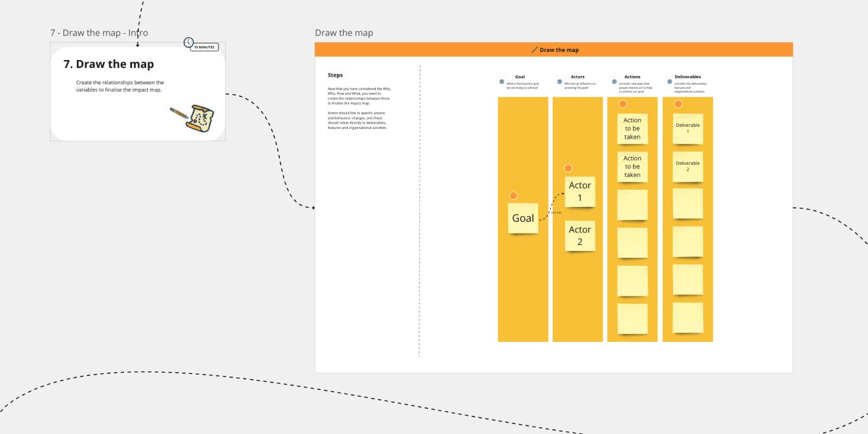Click the Link me! label near the connecting arrow
Viewport: 868px width, 434px height.
click(556, 212)
